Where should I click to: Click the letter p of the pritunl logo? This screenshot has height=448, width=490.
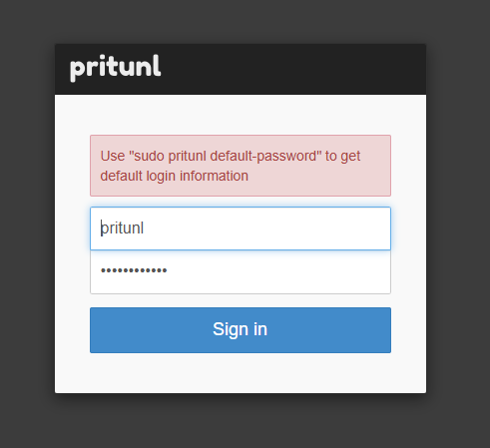pos(77,71)
